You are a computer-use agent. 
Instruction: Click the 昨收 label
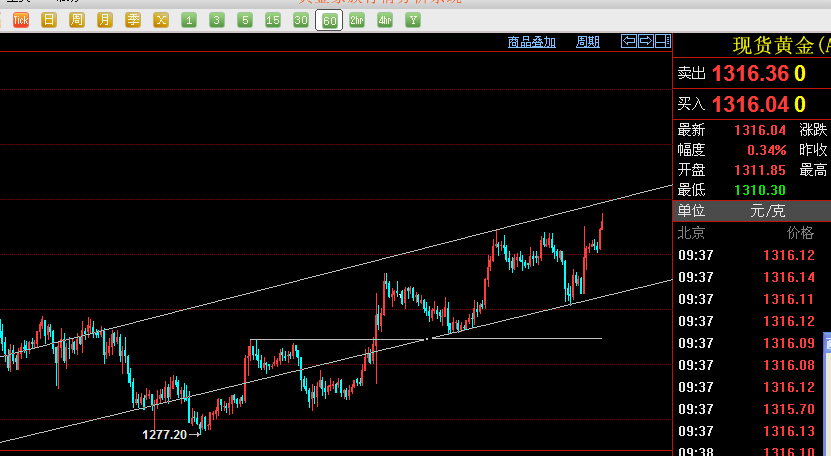pyautogui.click(x=814, y=150)
